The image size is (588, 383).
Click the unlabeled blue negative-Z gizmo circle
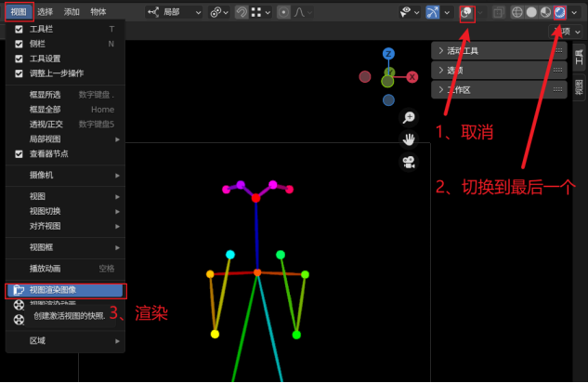click(x=388, y=100)
